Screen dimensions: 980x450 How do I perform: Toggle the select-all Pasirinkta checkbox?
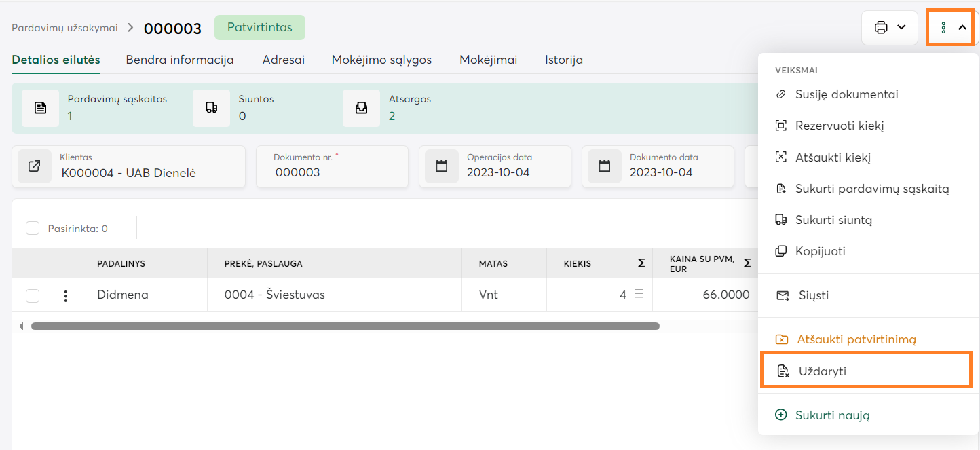tap(33, 229)
